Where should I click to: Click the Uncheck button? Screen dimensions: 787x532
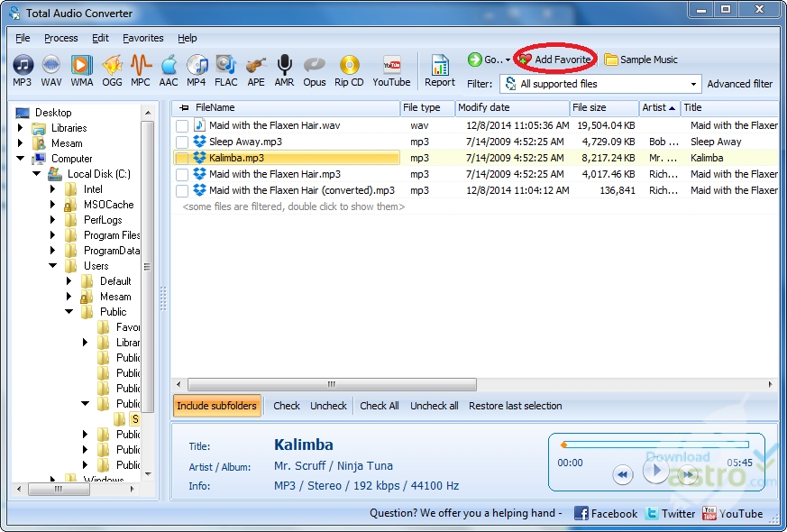(328, 406)
